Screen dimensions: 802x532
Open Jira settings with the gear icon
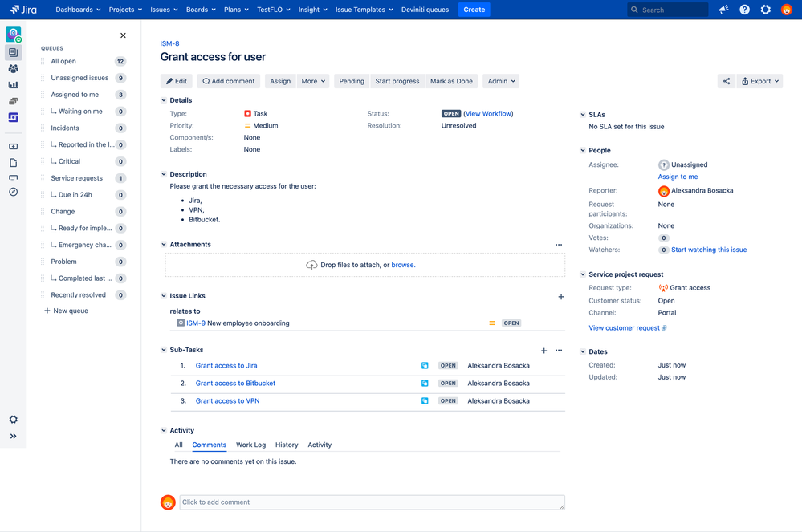(765, 9)
